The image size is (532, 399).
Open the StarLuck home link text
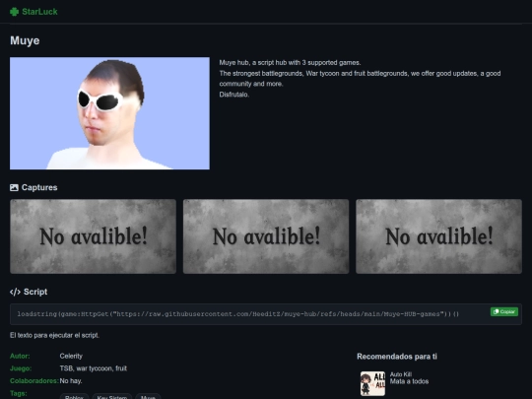39,12
